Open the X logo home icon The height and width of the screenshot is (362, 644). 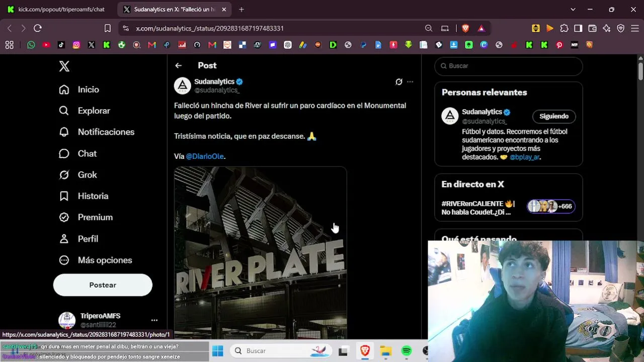point(64,66)
